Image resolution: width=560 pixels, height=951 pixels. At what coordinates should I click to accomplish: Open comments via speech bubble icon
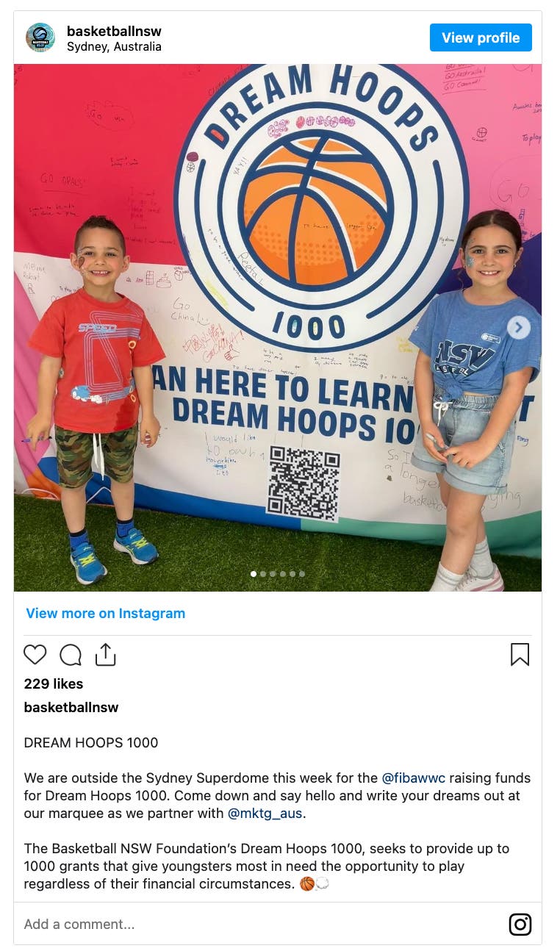(x=71, y=654)
